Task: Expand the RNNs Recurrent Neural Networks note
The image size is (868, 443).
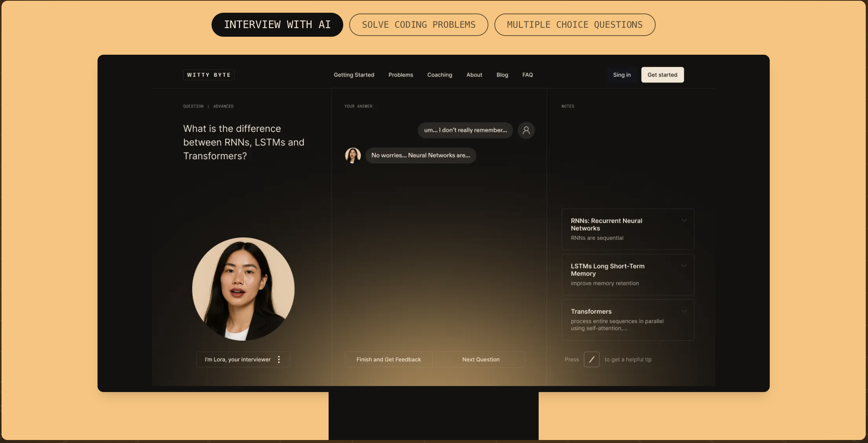Action: coord(684,221)
